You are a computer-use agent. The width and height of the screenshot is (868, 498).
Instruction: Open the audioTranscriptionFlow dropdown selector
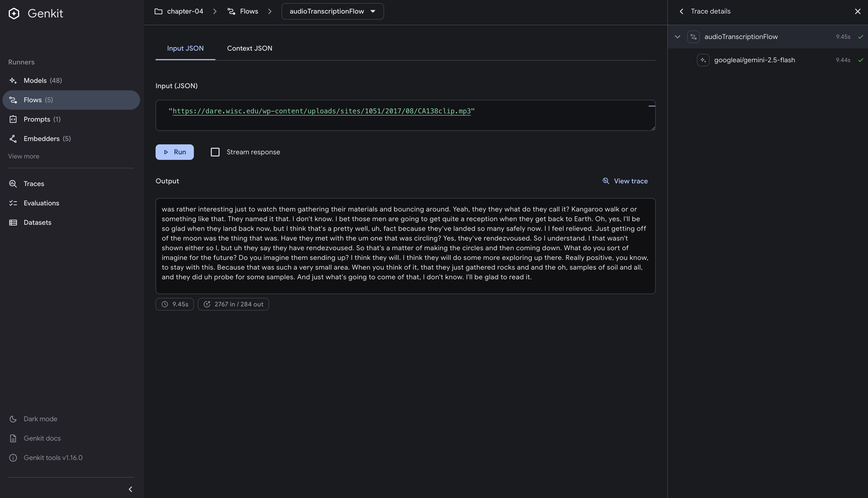click(x=332, y=11)
